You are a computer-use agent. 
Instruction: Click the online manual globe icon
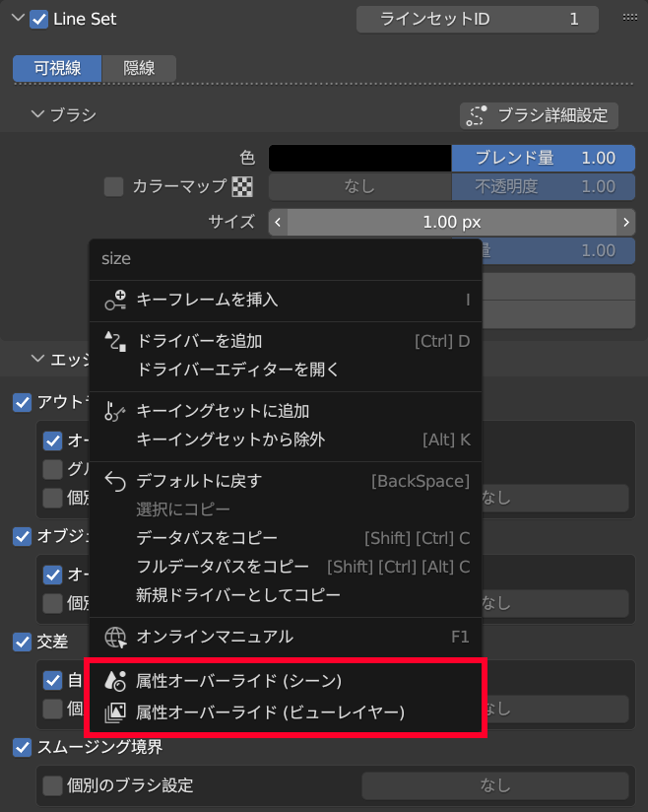pyautogui.click(x=115, y=637)
